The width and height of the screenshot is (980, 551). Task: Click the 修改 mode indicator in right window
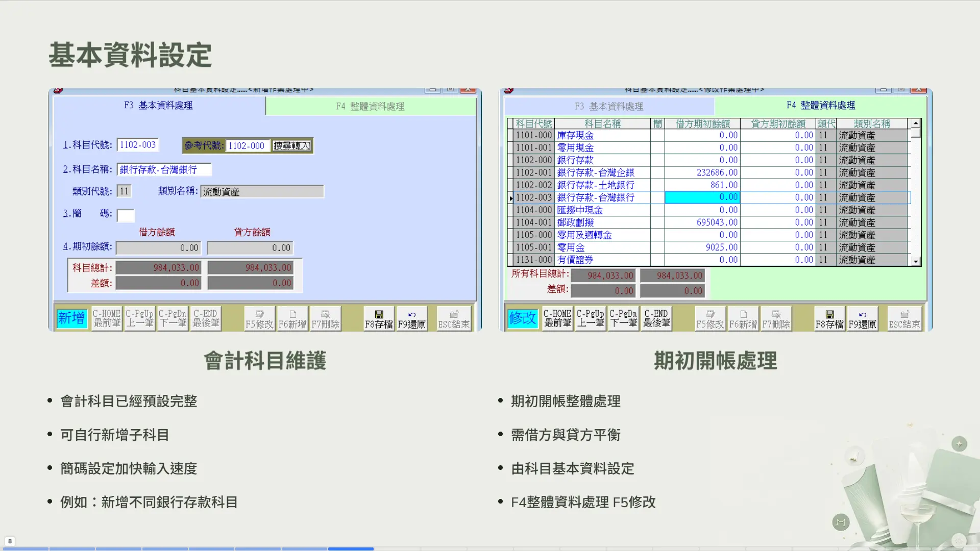522,318
